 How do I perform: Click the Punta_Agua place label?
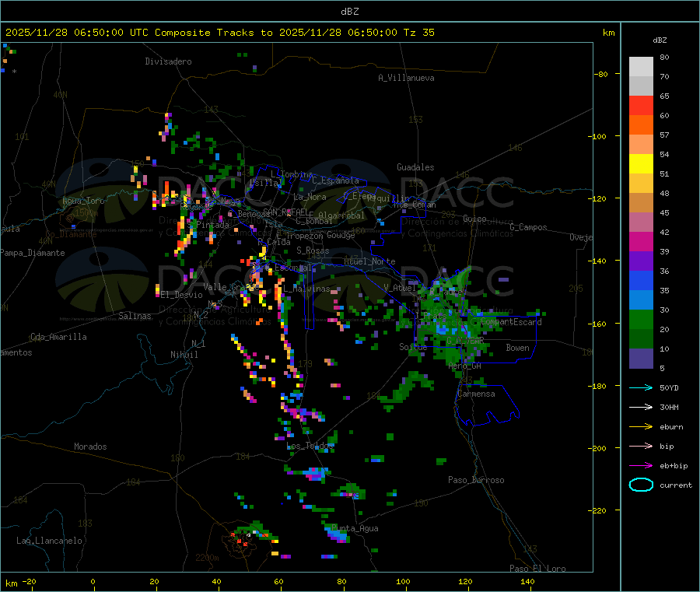coord(355,528)
